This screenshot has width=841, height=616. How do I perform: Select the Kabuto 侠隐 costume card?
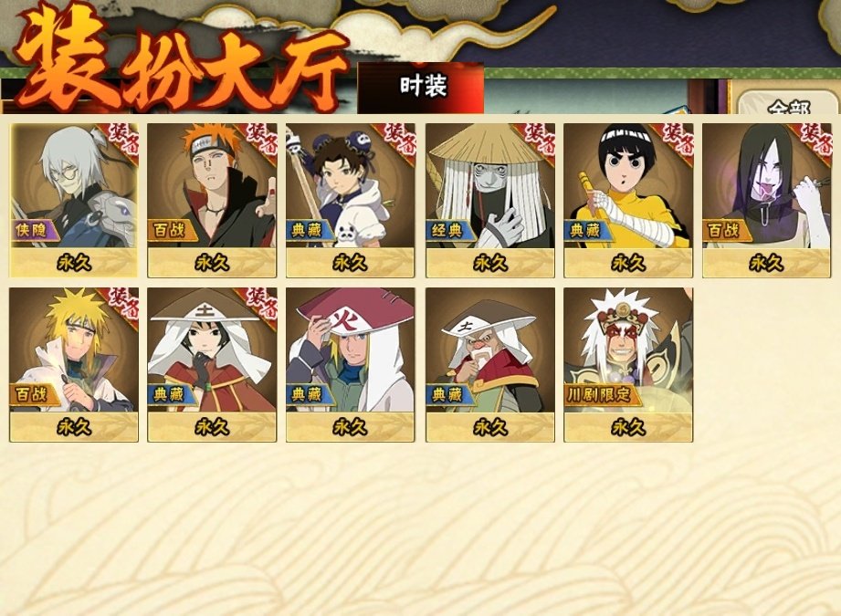point(74,200)
